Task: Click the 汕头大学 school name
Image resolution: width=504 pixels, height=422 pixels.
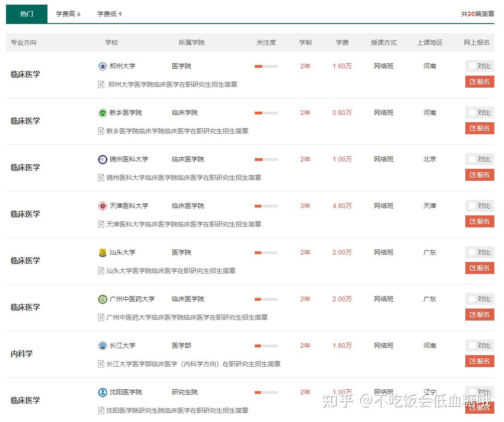Action: click(123, 252)
